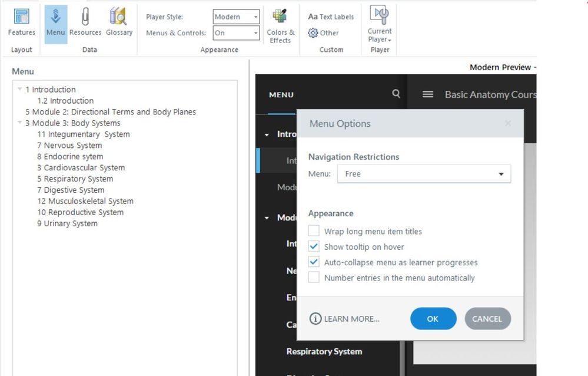Select 5 Module 2: Directional Terms and Body Planes
This screenshot has height=376, width=588.
(111, 112)
